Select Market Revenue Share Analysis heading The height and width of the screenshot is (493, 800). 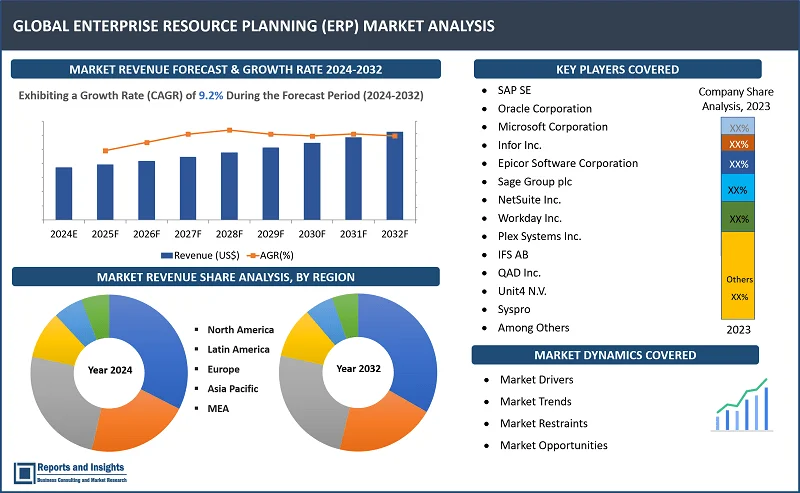point(226,277)
